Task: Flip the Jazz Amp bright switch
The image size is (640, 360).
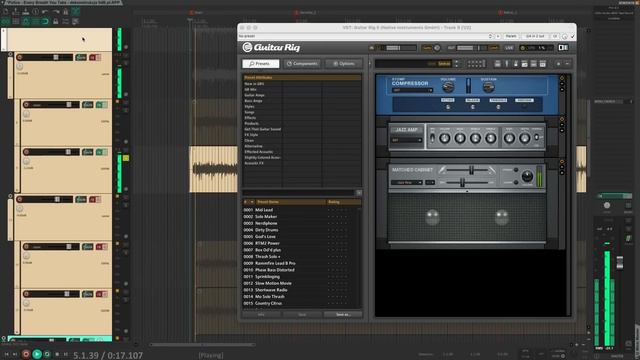Action: point(433,138)
